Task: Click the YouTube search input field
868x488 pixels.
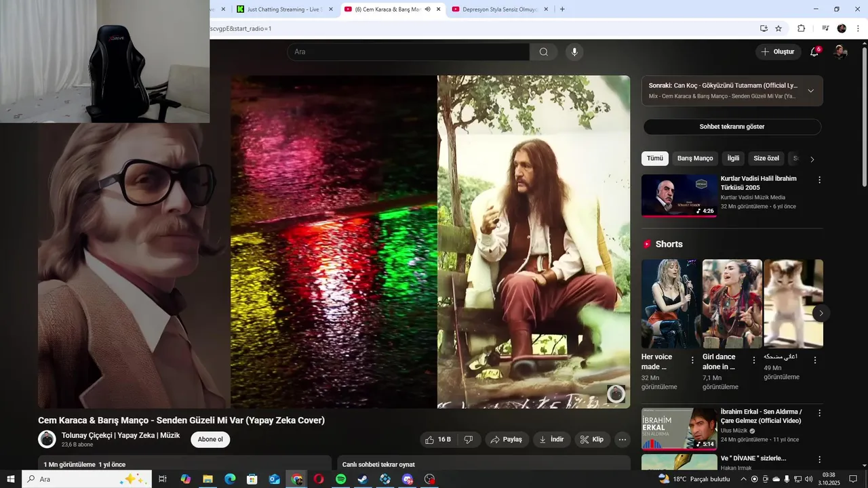Action: (408, 52)
